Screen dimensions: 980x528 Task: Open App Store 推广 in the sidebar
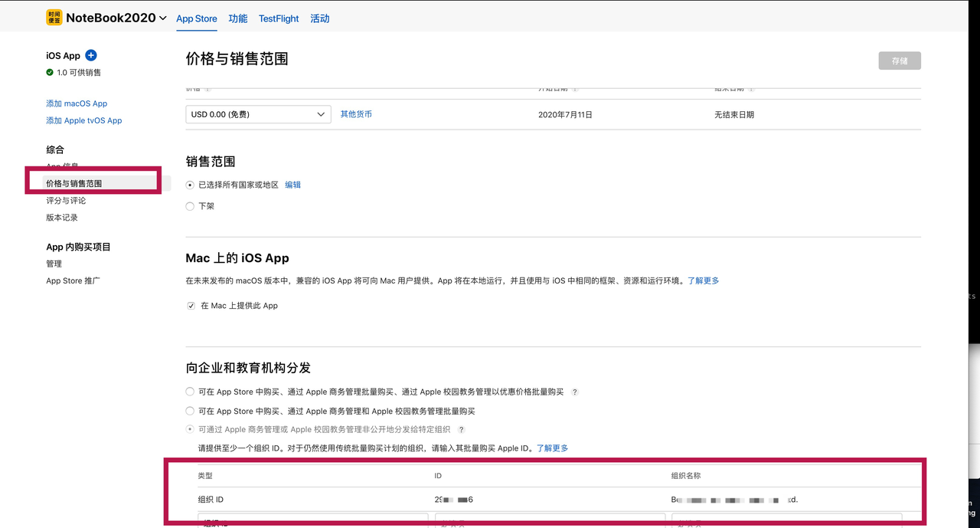tap(73, 280)
